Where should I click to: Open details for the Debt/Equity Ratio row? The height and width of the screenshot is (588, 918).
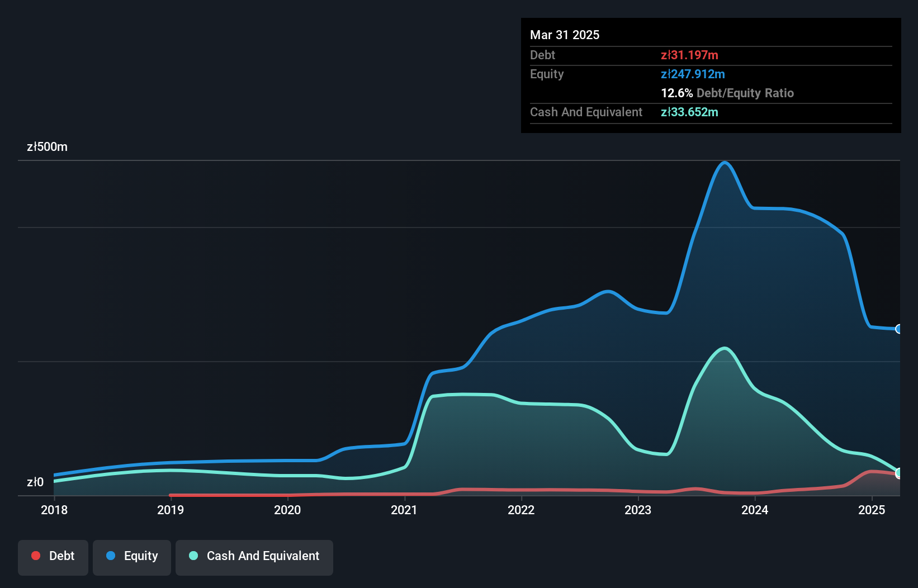(727, 93)
